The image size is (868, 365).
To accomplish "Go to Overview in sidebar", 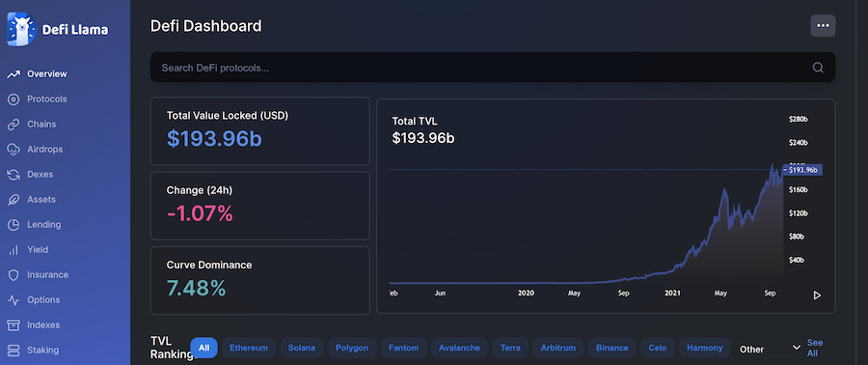I will pyautogui.click(x=37, y=73).
